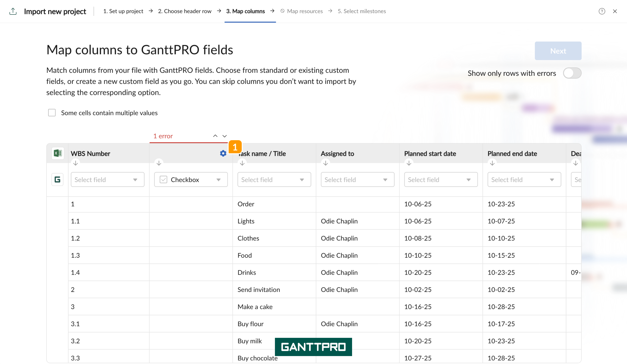Go to step 2. Choose header row
This screenshot has height=364, width=627.
click(x=185, y=11)
